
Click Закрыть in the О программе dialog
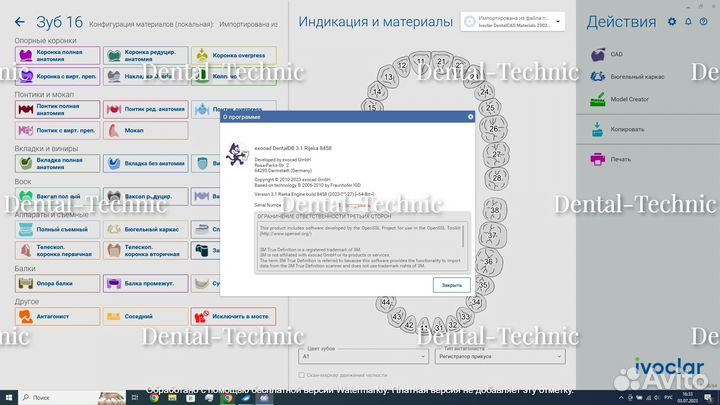[451, 285]
